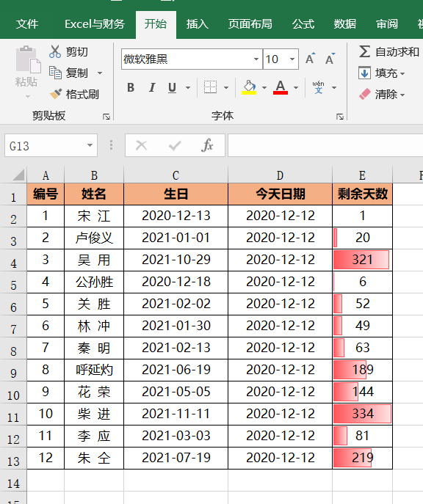
Task: Open the font size dropdown arrow
Action: [x=292, y=59]
